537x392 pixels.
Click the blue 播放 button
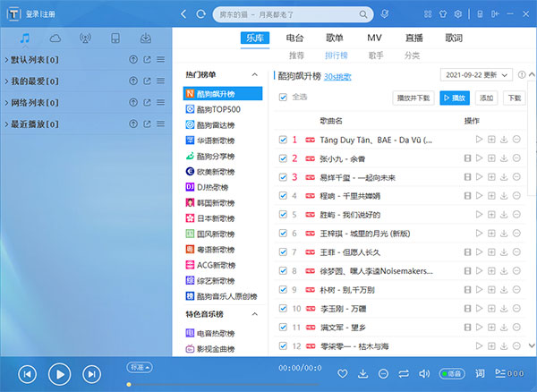tap(455, 98)
